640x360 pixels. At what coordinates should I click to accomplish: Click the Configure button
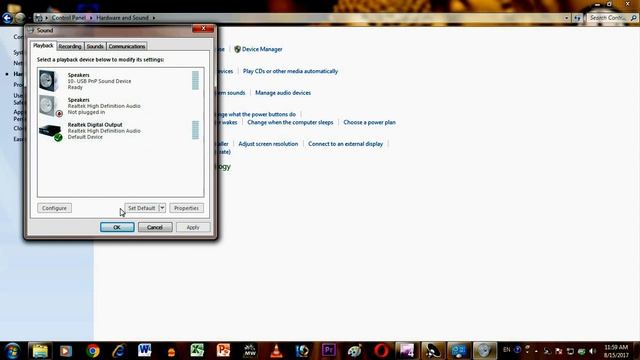pyautogui.click(x=54, y=208)
